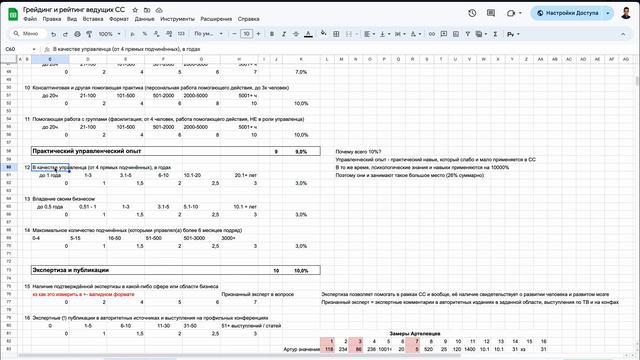Click the Print icon

pyautogui.click(x=77, y=34)
